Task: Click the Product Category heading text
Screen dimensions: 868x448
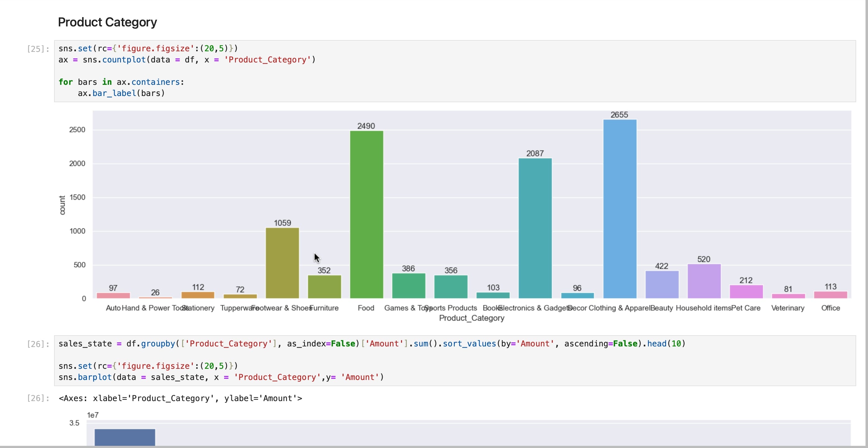Action: click(x=107, y=22)
